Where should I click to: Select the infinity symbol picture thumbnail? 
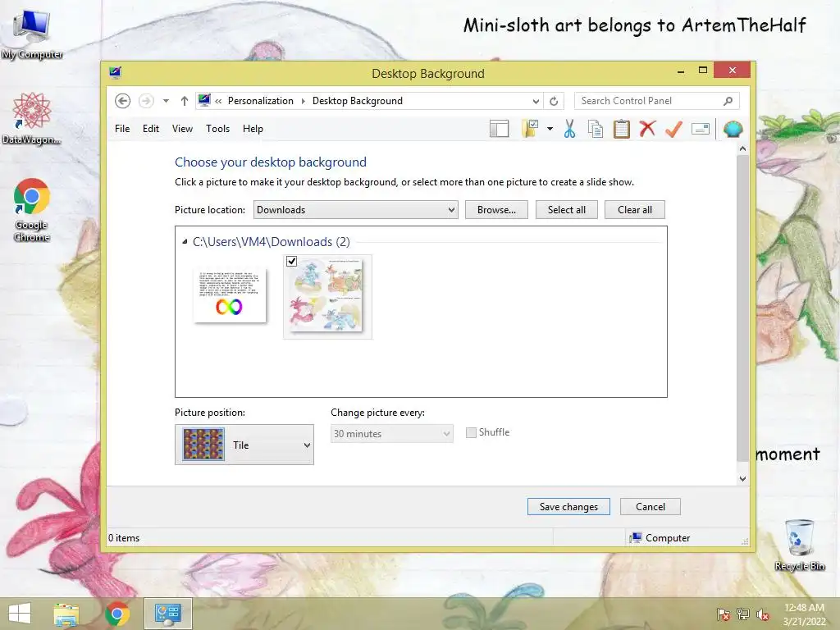[230, 296]
